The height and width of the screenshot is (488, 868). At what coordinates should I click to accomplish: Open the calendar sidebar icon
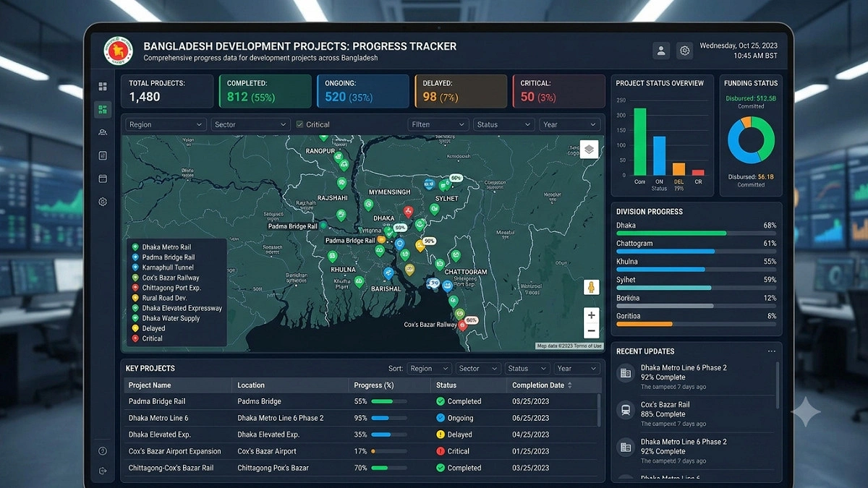(103, 179)
